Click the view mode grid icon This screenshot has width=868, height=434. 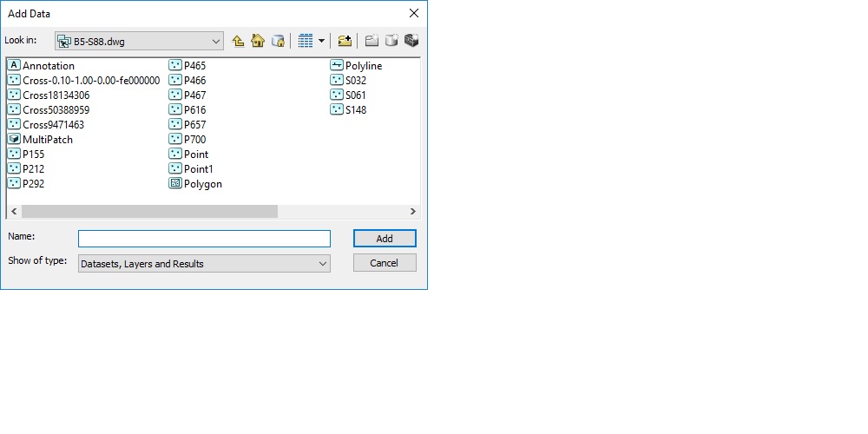pyautogui.click(x=306, y=41)
